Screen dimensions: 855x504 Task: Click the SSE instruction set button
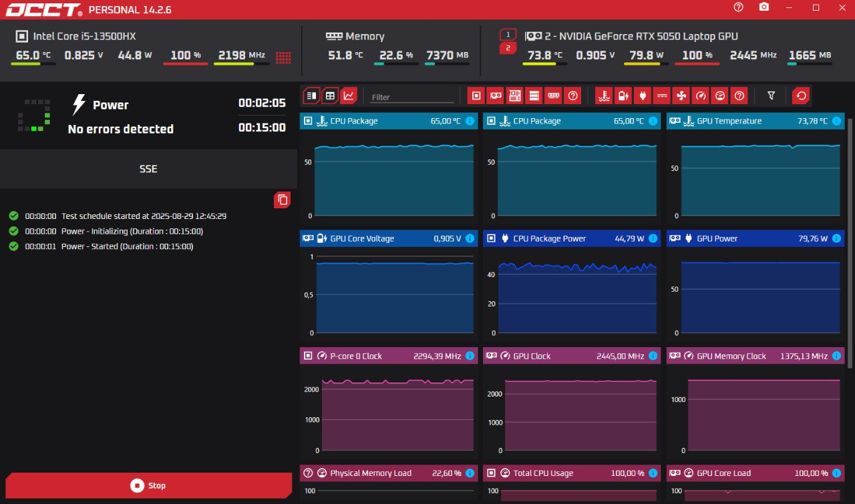coord(148,169)
